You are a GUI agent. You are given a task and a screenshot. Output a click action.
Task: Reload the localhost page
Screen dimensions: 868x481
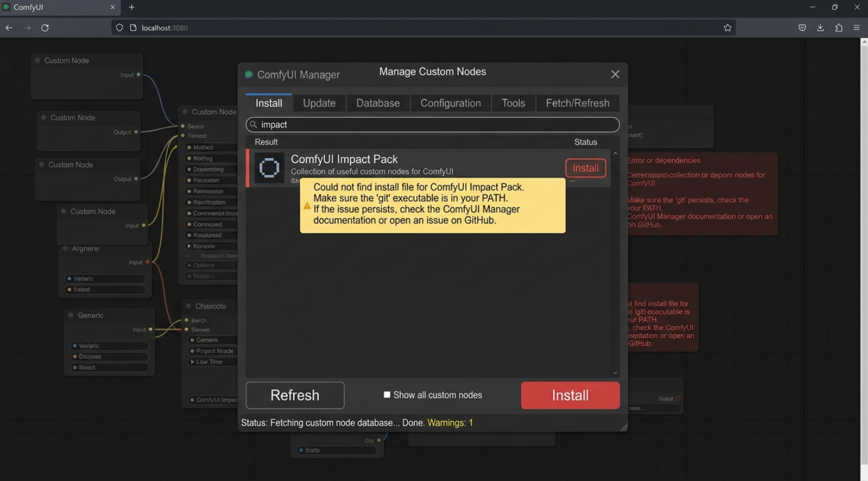click(x=45, y=28)
